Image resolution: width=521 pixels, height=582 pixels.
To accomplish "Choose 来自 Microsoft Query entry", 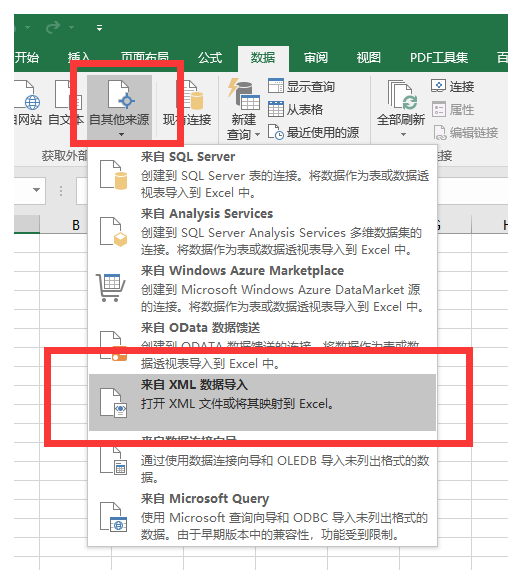I will click(262, 517).
